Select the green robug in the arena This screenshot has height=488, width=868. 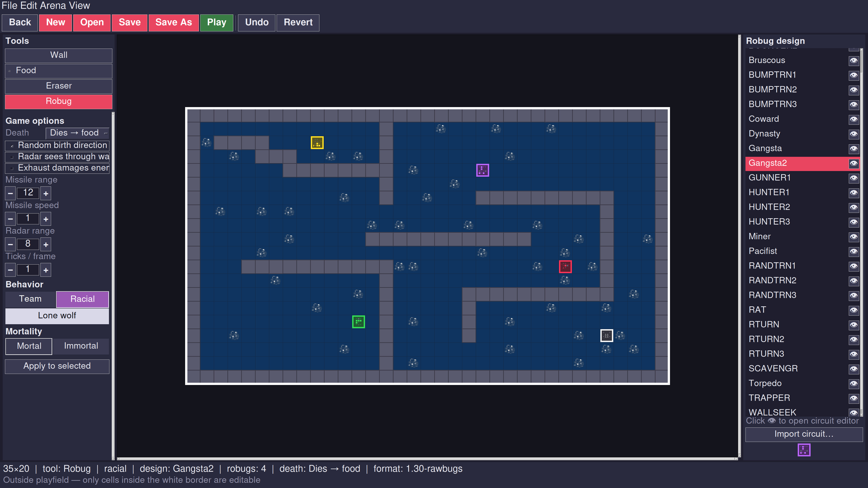[358, 322]
